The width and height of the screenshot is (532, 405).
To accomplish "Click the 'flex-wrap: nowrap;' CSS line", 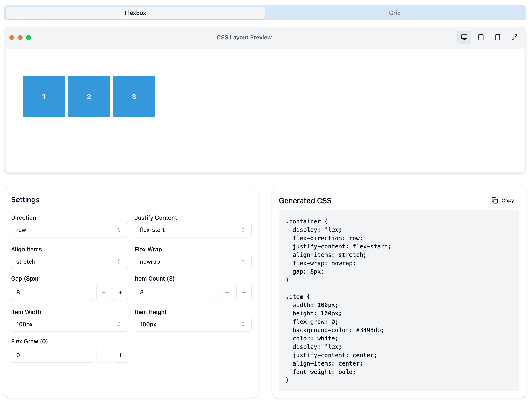I will (324, 263).
